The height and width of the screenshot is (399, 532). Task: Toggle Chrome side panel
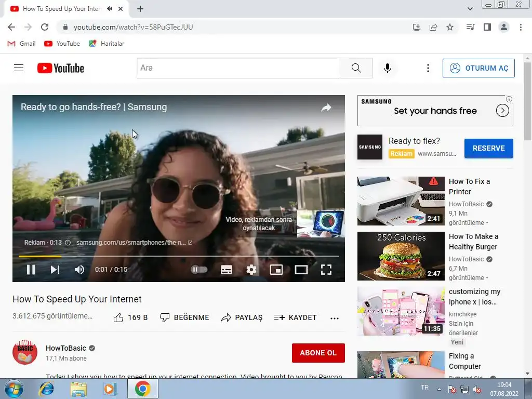coord(487,27)
